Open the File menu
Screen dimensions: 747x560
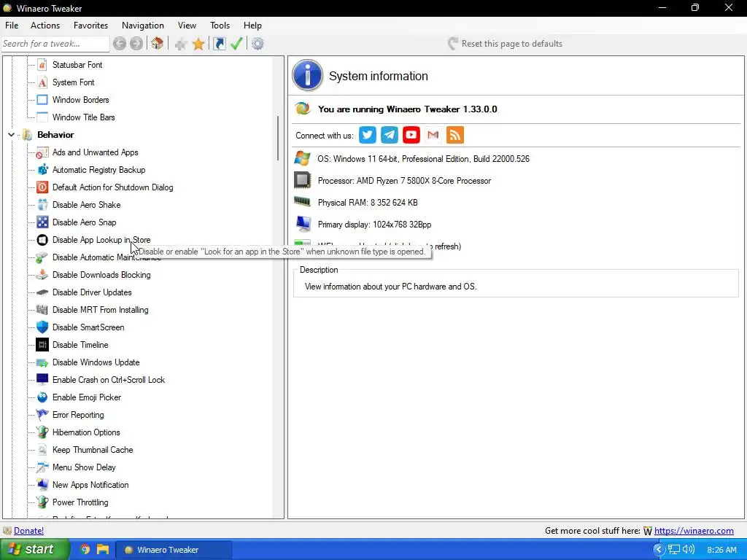point(12,26)
